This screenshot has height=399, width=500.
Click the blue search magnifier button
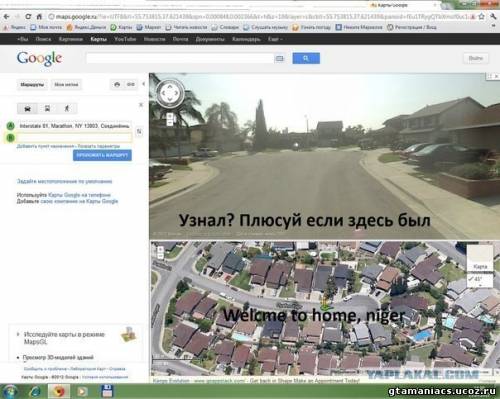(306, 58)
